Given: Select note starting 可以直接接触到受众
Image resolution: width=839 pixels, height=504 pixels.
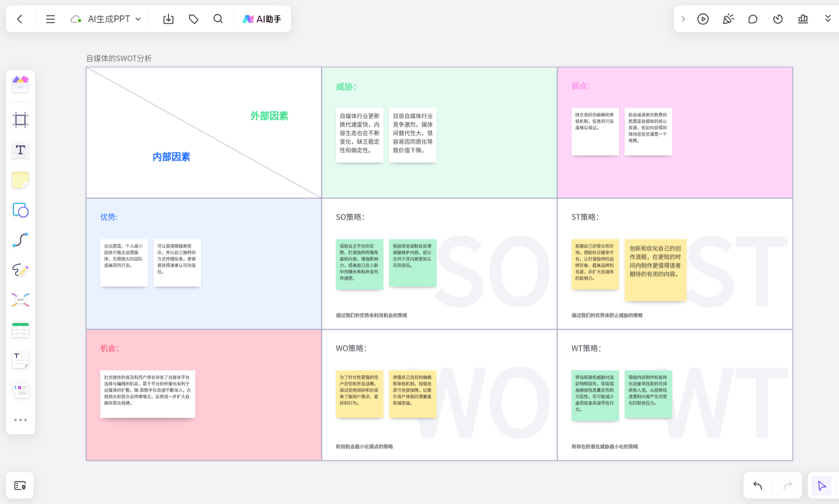Looking at the screenshot, I should [x=177, y=263].
